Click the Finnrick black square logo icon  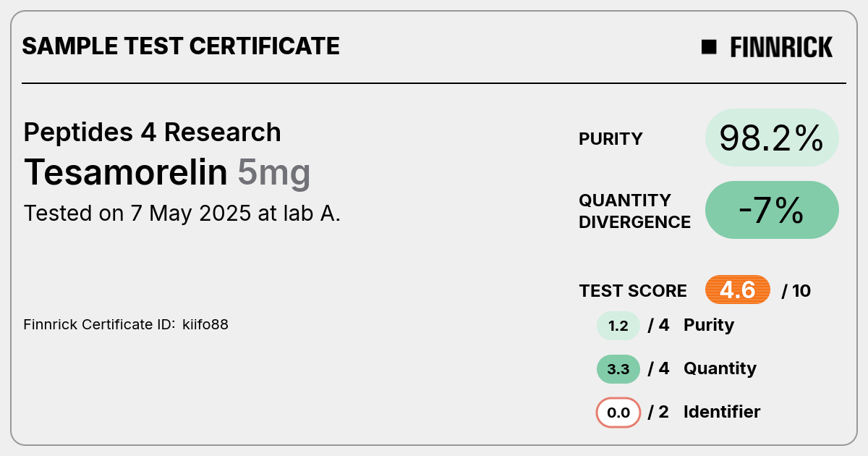click(x=709, y=47)
